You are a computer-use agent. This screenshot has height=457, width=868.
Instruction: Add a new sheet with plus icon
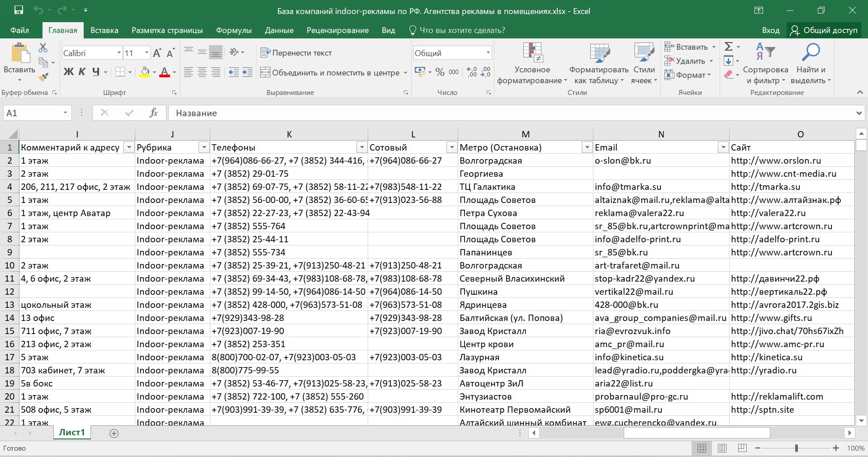pyautogui.click(x=114, y=433)
